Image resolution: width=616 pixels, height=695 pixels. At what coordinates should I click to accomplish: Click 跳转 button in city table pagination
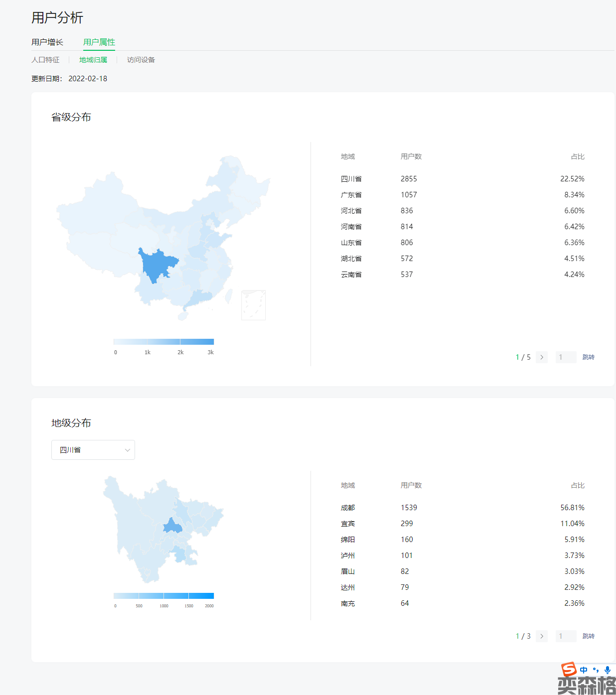pos(588,636)
